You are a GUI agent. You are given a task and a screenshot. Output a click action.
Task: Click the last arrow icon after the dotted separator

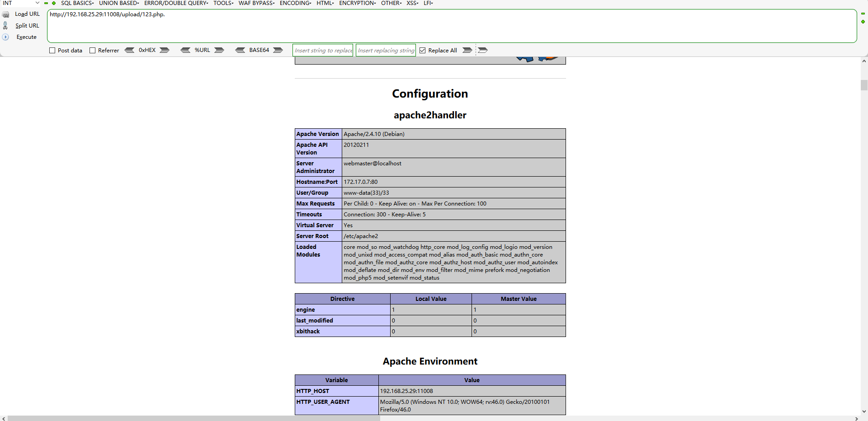[483, 50]
